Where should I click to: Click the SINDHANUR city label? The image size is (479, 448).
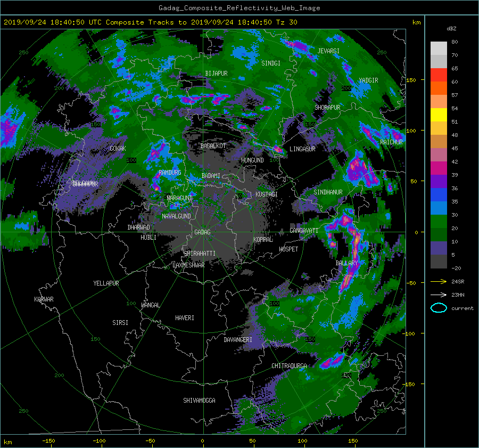click(328, 192)
